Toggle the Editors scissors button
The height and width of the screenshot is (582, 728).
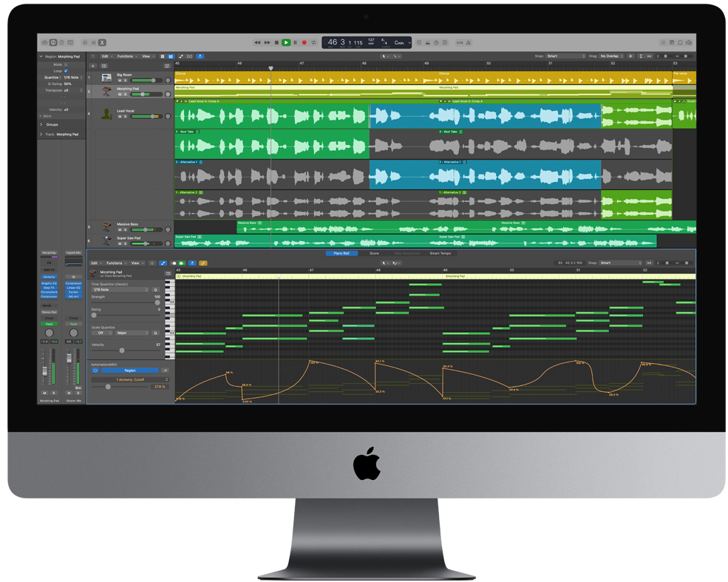point(102,43)
